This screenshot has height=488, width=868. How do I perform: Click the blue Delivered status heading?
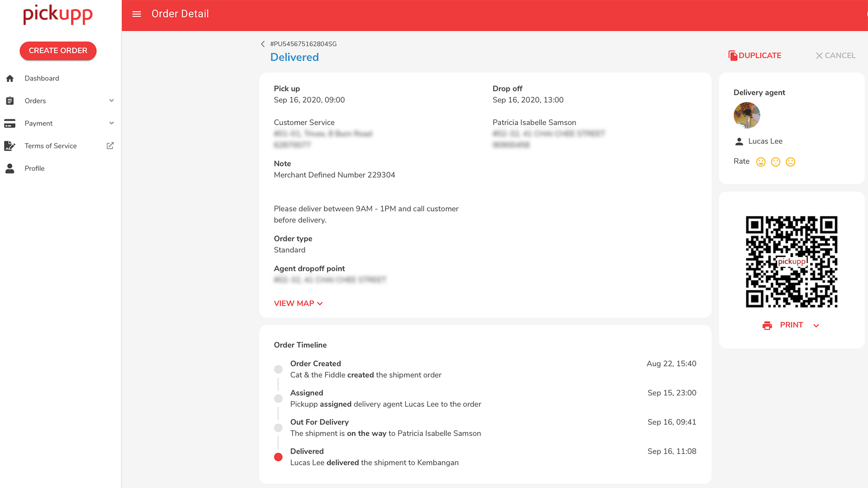tap(294, 57)
